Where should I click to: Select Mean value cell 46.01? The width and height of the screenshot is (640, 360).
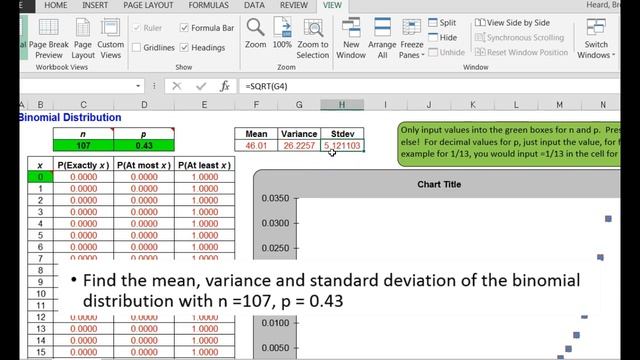click(x=256, y=146)
